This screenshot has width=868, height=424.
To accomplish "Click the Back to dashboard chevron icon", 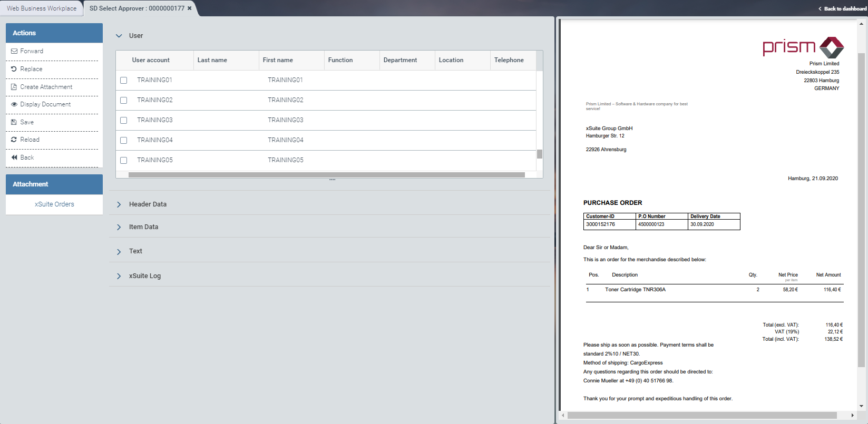I will 820,9.
